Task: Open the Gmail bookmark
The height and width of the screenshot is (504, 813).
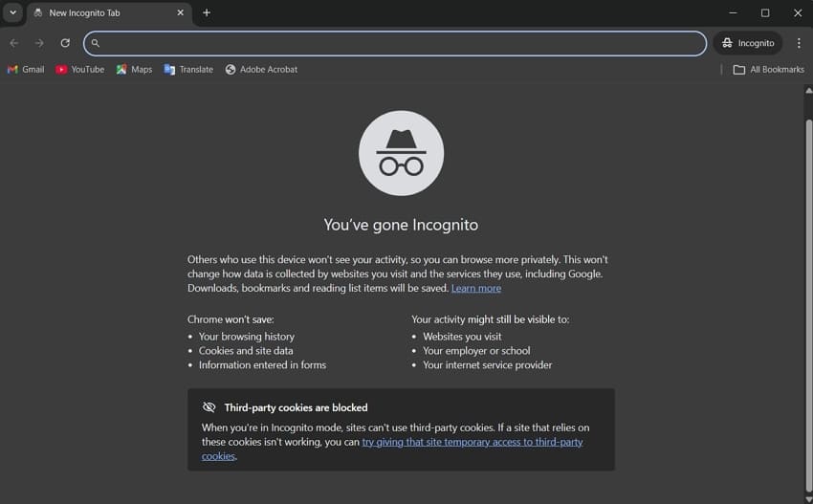Action: coord(26,70)
